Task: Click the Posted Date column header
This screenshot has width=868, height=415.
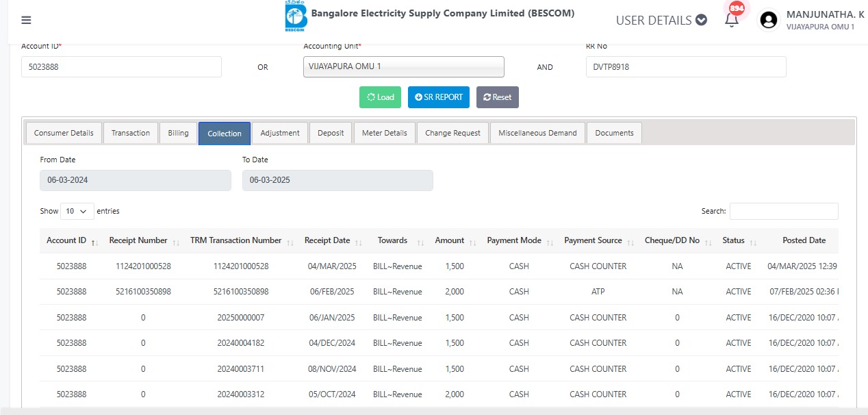Action: 804,241
